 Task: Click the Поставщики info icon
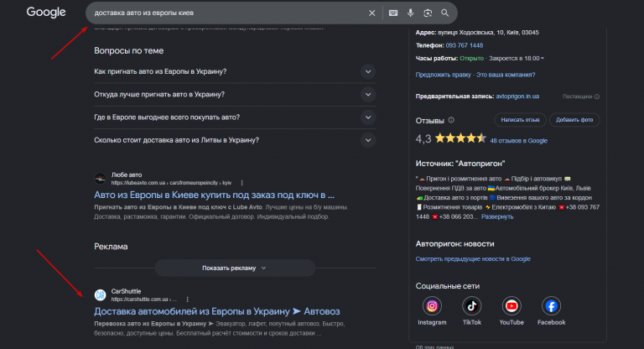click(597, 96)
